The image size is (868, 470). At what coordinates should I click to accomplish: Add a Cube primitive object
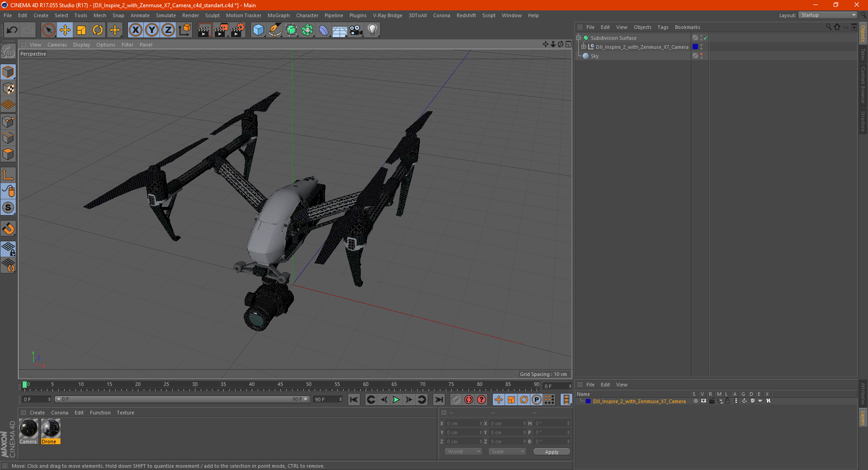tap(258, 30)
